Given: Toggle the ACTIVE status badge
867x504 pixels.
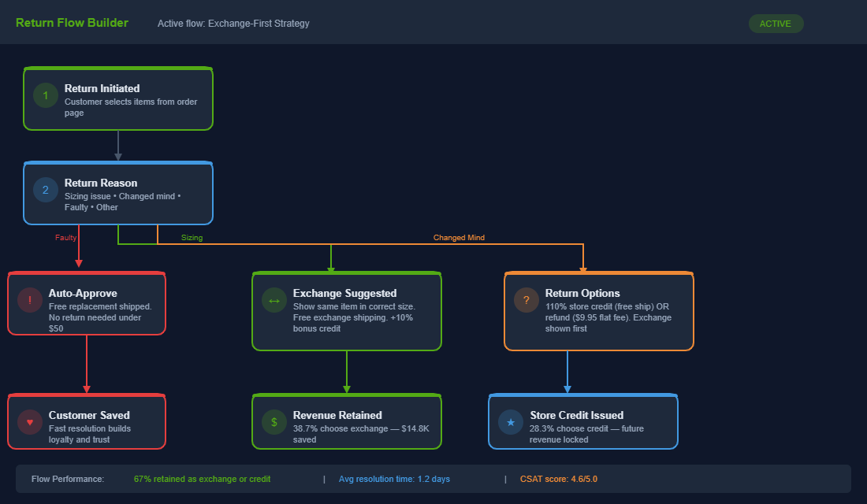Looking at the screenshot, I should click(x=776, y=24).
